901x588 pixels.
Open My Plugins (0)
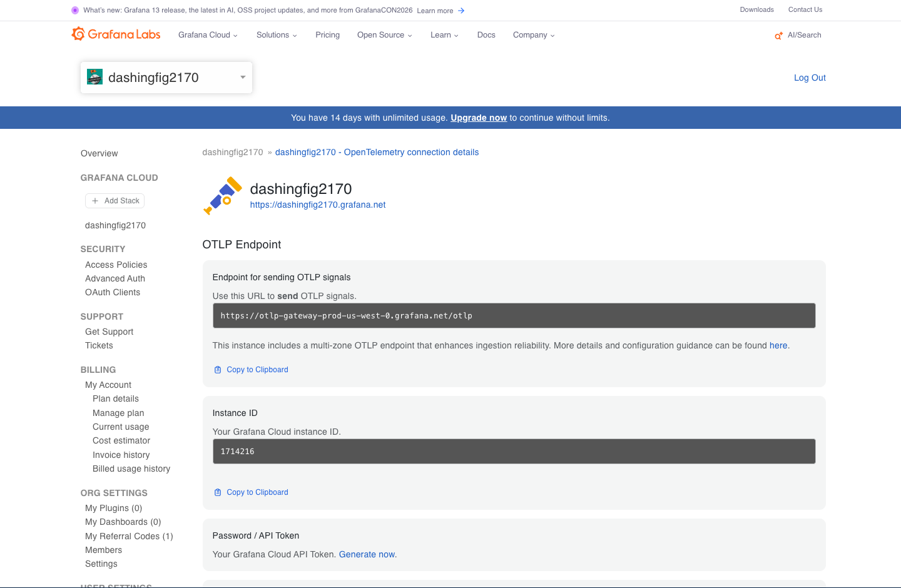[x=114, y=508]
